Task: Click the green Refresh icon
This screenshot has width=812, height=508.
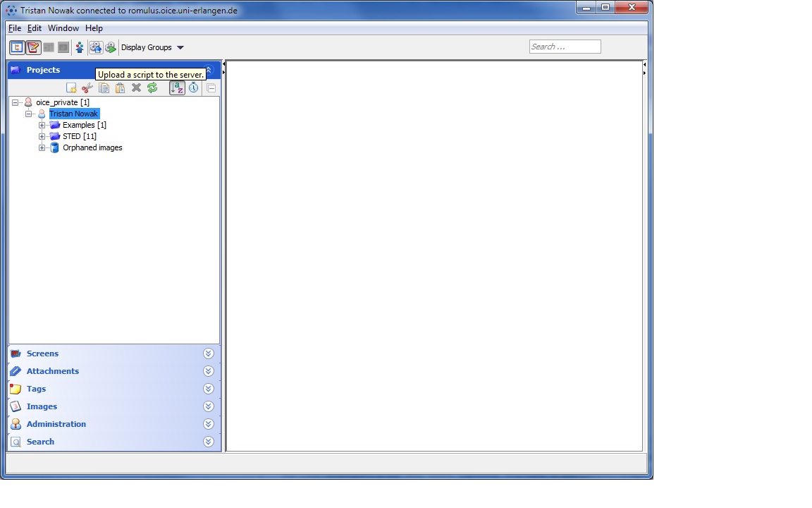Action: coord(152,88)
